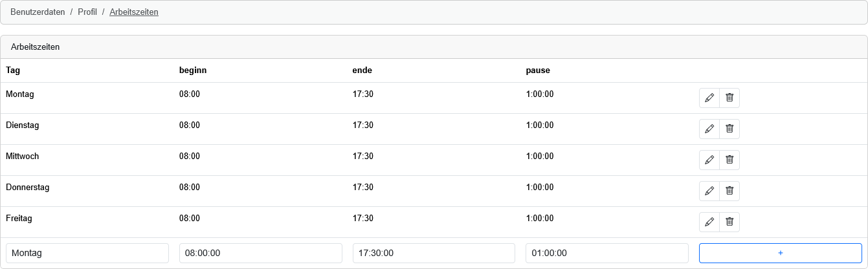Delete the Montag working hours row
This screenshot has height=269, width=868.
pyautogui.click(x=729, y=98)
